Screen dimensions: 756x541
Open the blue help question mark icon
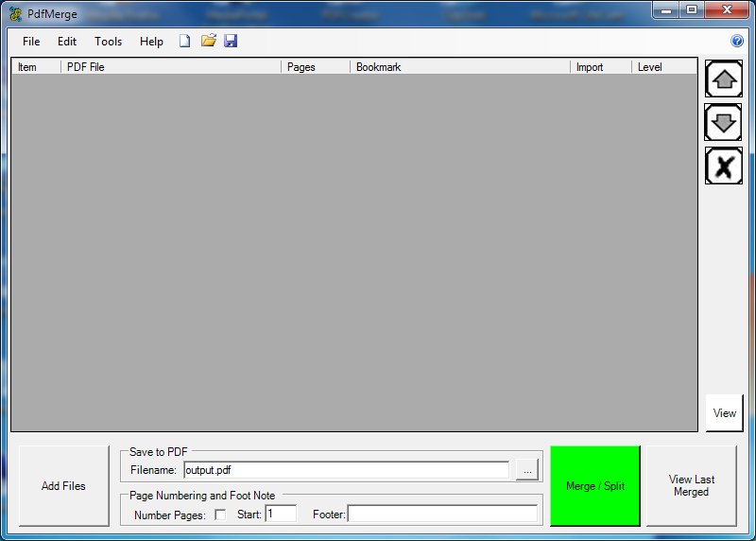[x=737, y=42]
